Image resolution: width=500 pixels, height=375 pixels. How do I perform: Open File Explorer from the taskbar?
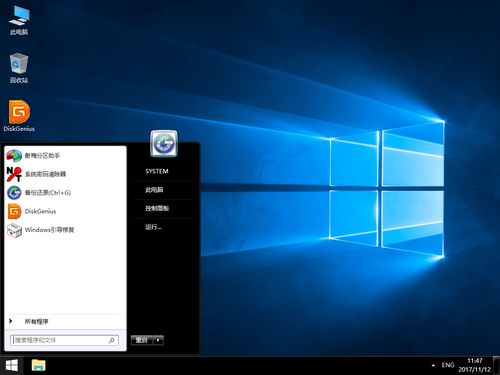coord(38,366)
